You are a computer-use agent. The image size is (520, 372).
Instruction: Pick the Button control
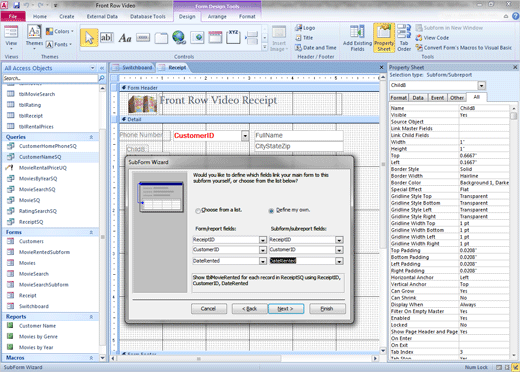point(143,38)
